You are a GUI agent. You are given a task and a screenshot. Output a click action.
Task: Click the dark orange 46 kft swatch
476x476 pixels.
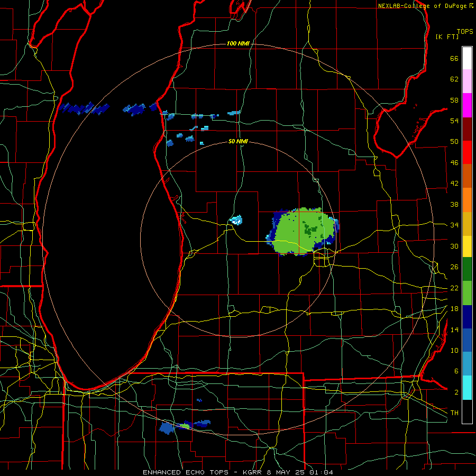point(467,176)
